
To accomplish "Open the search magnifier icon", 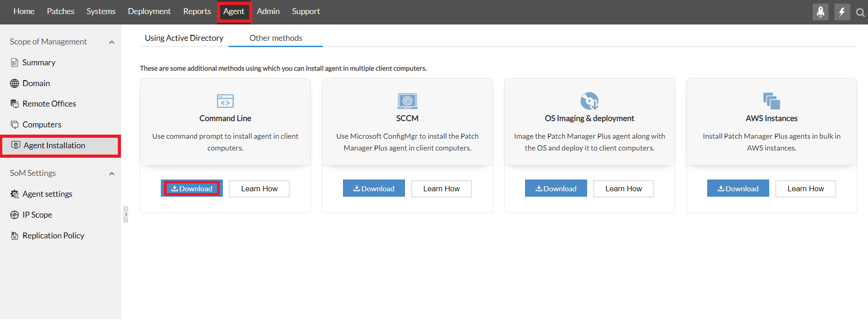I will click(860, 13).
